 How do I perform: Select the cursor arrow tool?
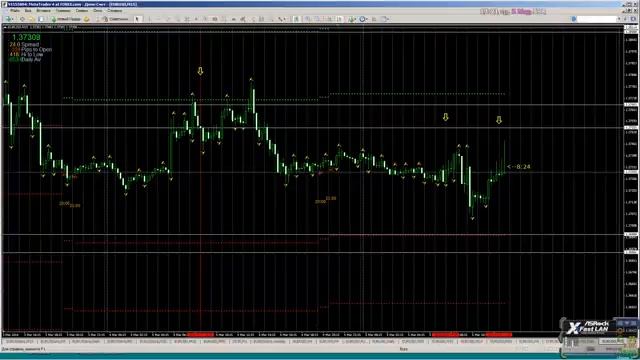click(138, 19)
